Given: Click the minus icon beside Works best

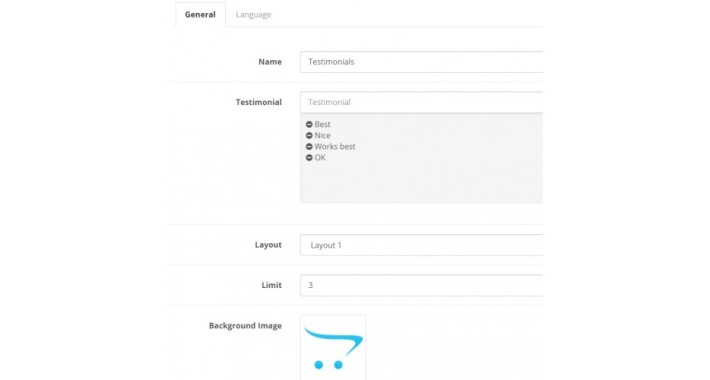Looking at the screenshot, I should pyautogui.click(x=309, y=147).
